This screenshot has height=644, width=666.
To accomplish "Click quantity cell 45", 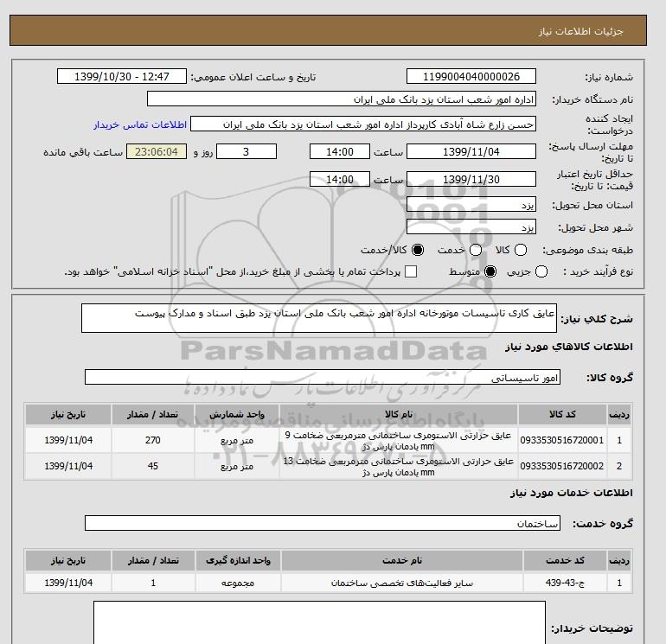I will click(152, 466).
